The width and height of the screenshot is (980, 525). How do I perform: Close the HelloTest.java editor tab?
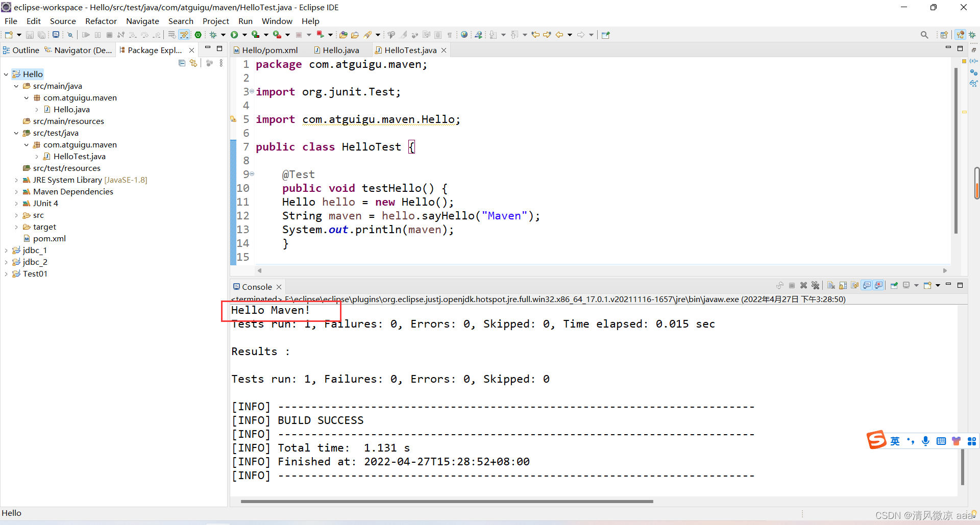[x=444, y=50]
